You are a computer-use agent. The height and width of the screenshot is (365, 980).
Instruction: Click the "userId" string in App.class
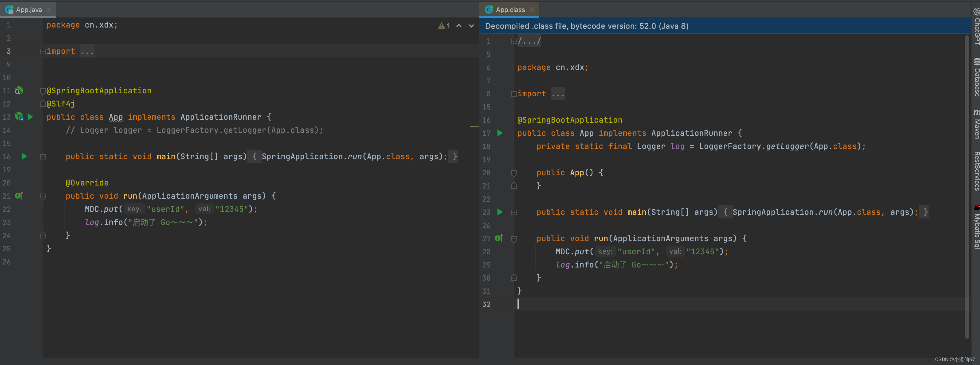click(636, 252)
